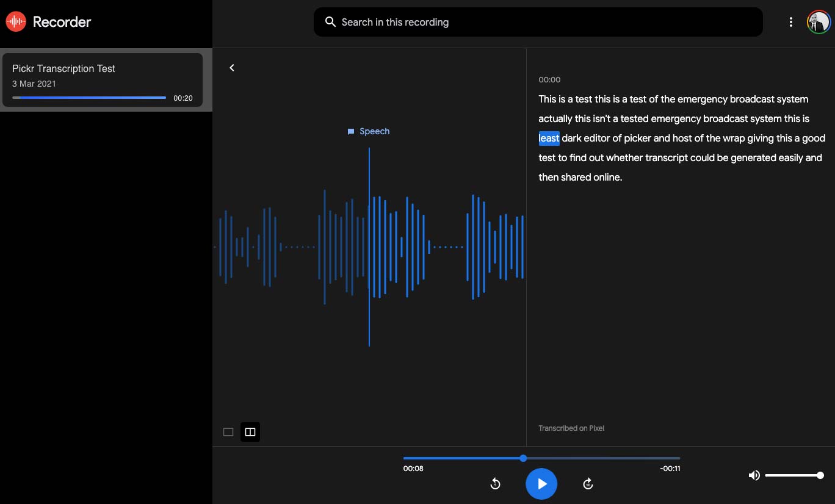Screen dimensions: 835x504
Task: Select the Pickr Transcription Test recording
Action: (103, 80)
